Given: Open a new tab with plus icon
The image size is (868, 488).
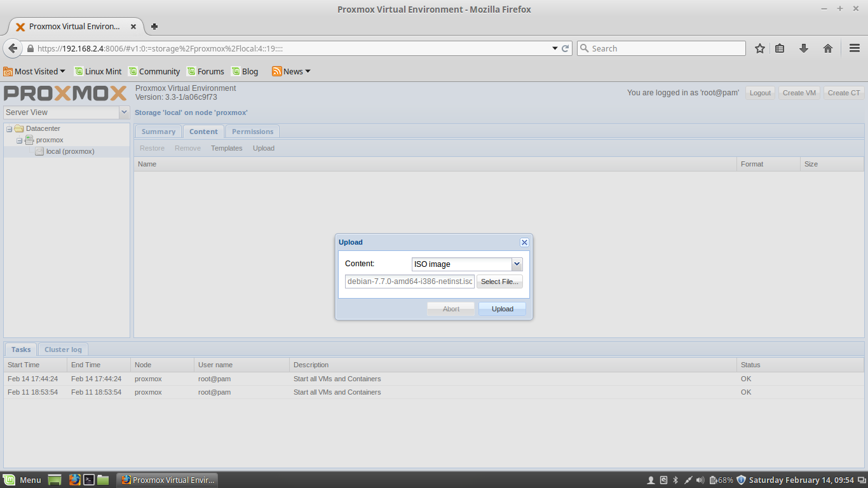Looking at the screenshot, I should tap(154, 27).
